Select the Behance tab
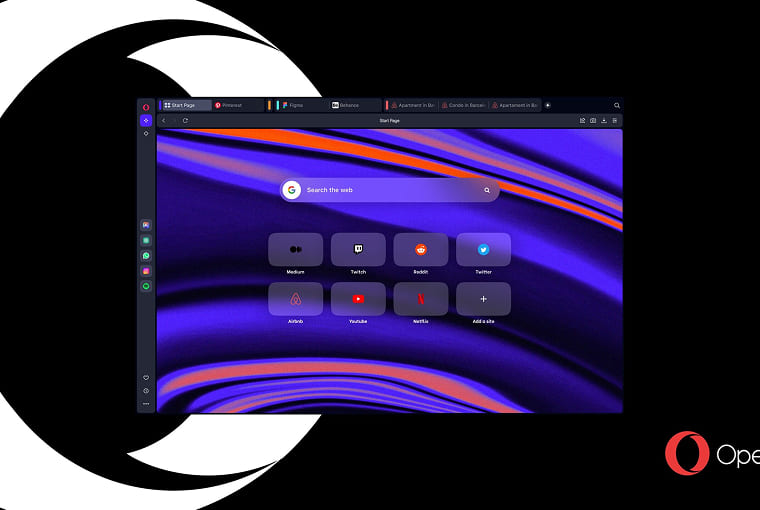This screenshot has width=760, height=510. pyautogui.click(x=355, y=105)
